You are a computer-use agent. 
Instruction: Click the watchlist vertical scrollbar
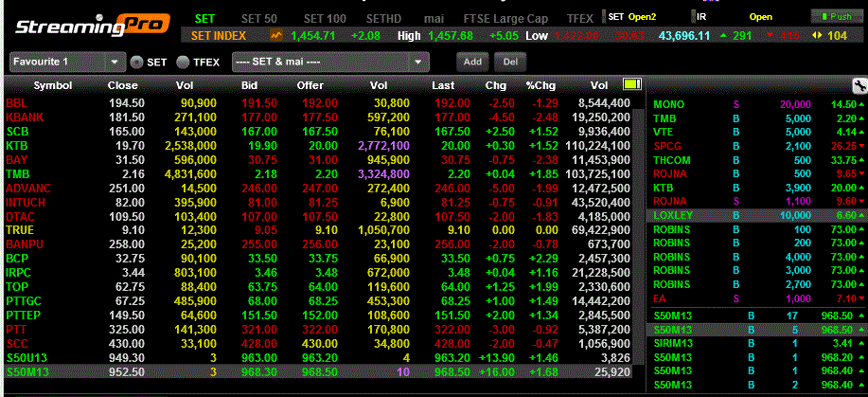click(x=639, y=239)
